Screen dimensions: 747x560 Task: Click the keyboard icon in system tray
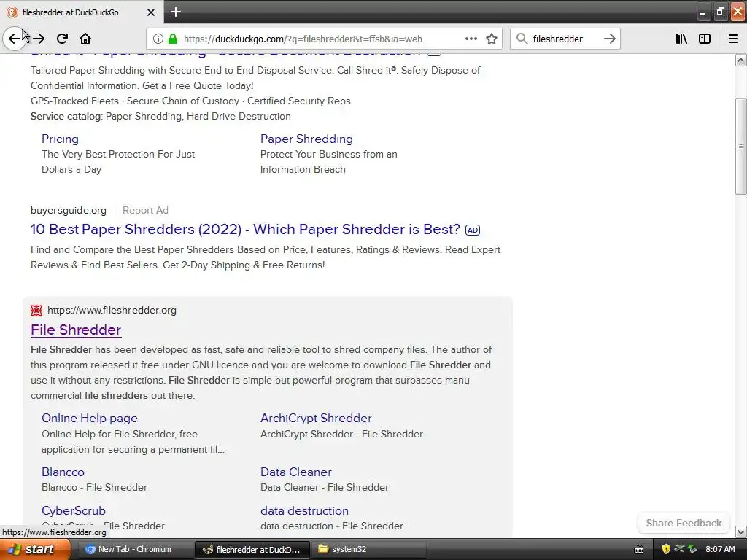(639, 550)
